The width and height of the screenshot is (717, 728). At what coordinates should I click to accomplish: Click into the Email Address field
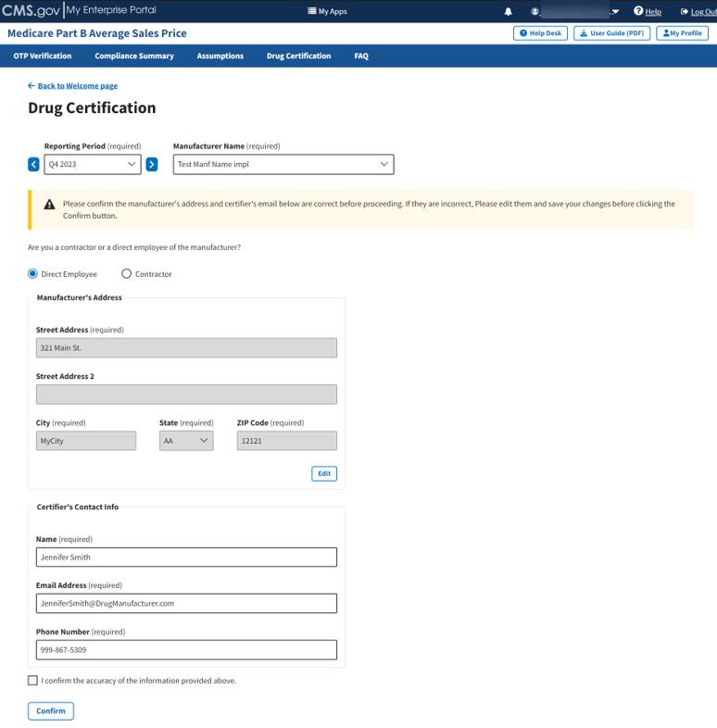(186, 603)
